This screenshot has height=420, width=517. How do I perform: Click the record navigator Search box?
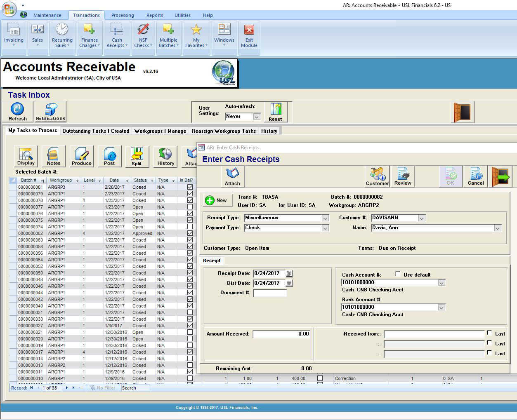pos(135,388)
